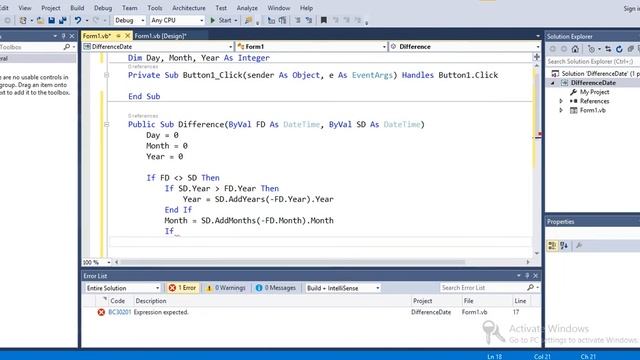Click the Refresh icon in Solution Explorer
Viewport: 640px width, 360px height.
tap(619, 49)
